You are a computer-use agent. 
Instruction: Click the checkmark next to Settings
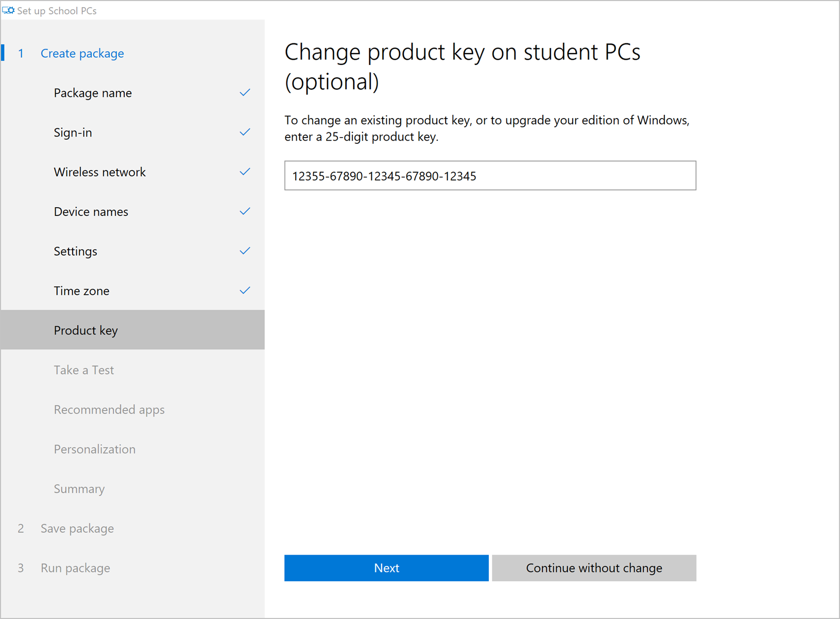click(245, 251)
